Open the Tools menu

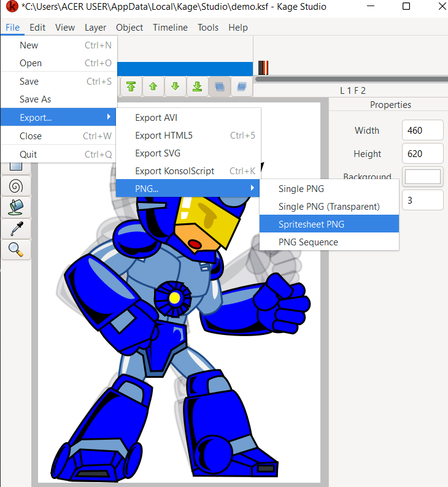tap(208, 28)
